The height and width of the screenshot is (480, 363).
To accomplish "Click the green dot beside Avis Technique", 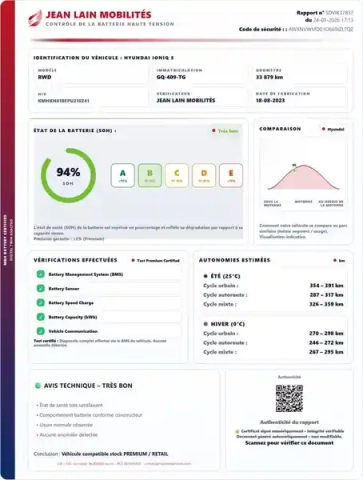I will pyautogui.click(x=38, y=386).
